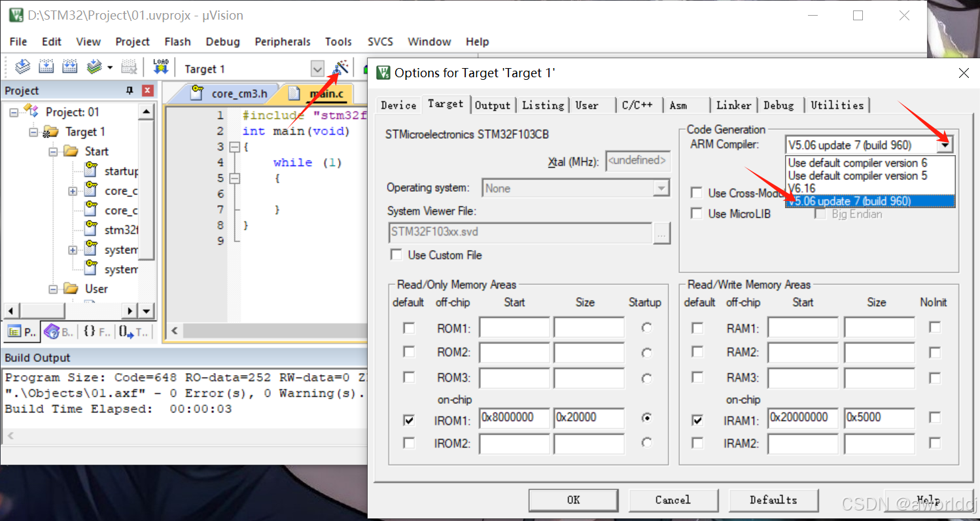Open the ARM Compiler dropdown arrow

pos(946,145)
